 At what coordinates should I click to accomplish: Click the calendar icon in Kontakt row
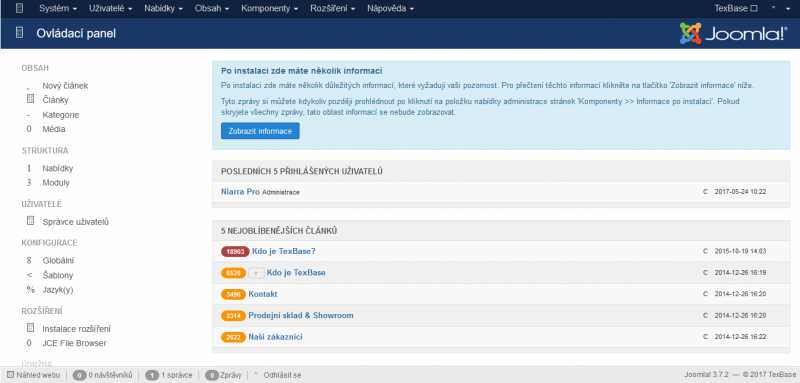point(706,294)
